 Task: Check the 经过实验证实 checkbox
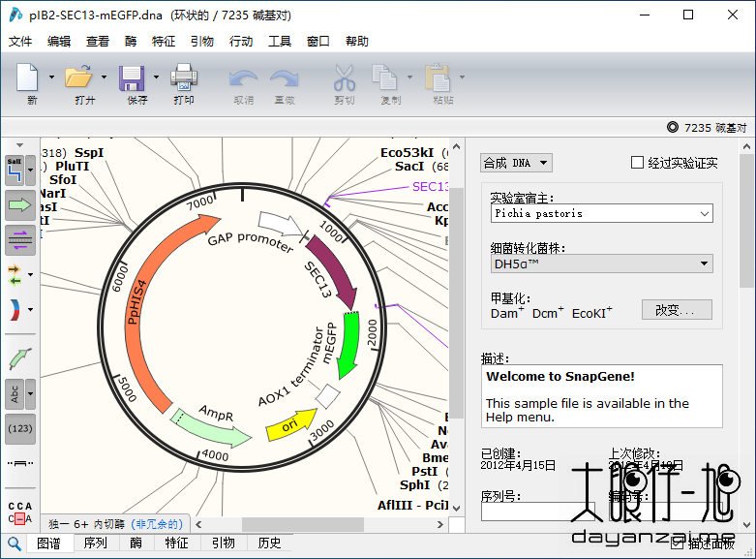[637, 162]
